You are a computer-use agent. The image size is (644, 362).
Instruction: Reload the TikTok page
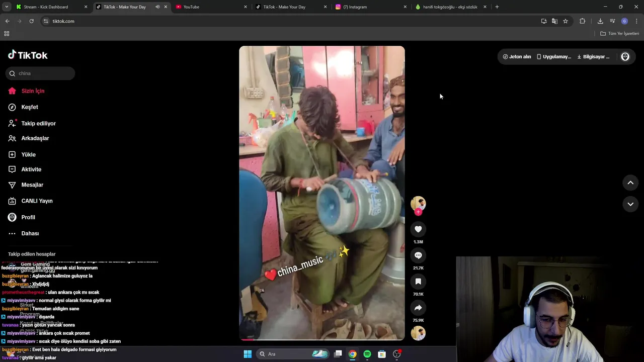coord(31,21)
